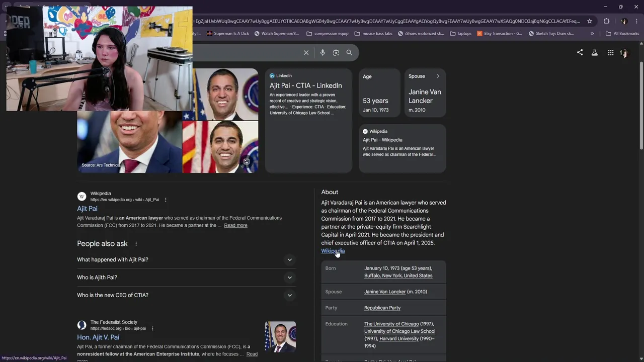
Task: Open the compression equip bookmark folder
Action: [328, 34]
